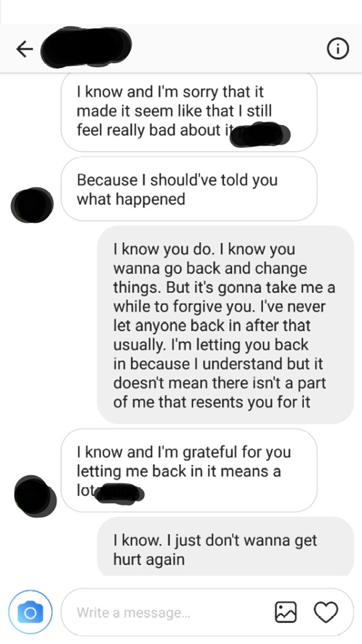
Task: Select the "I know and I'm sorry" message bubble
Action: click(x=189, y=112)
